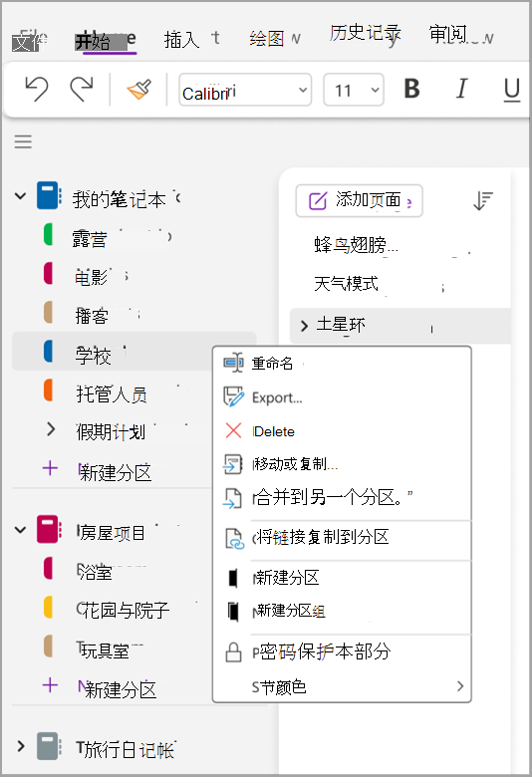Image resolution: width=532 pixels, height=777 pixels.
Task: Click the sort pages icon
Action: tap(482, 200)
